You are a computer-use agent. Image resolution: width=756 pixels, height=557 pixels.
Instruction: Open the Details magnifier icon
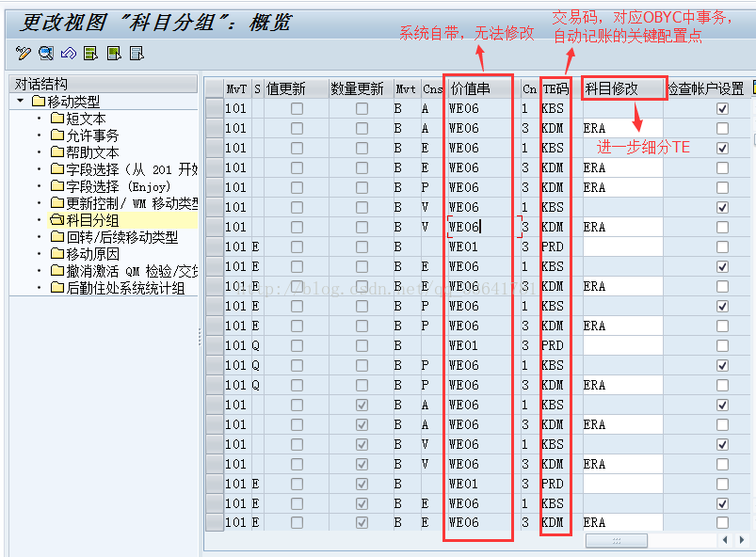(46, 53)
